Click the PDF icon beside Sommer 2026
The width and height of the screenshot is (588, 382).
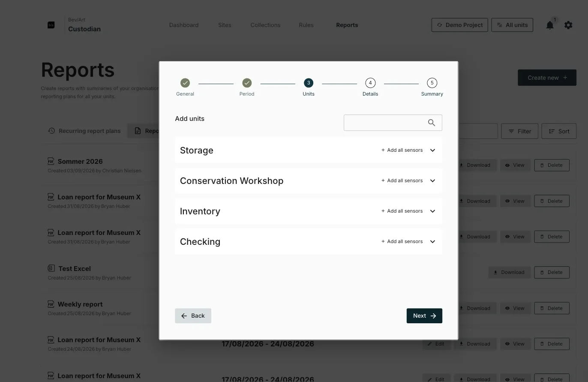pos(51,161)
